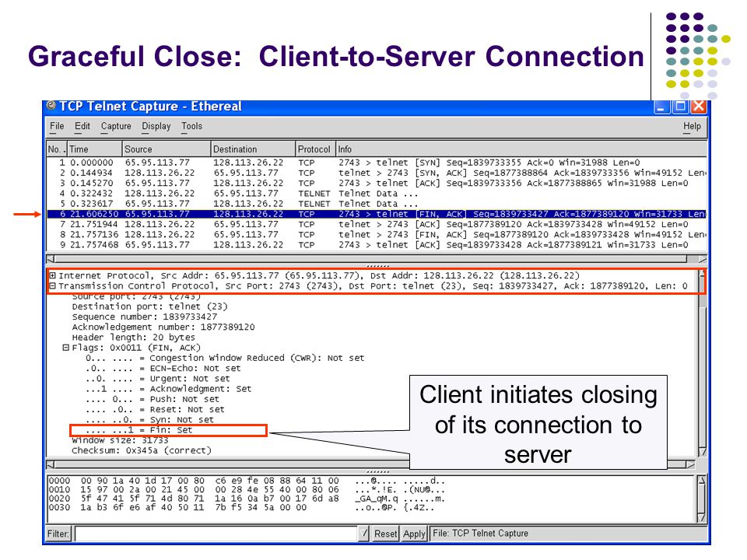Screen dimensions: 747x560
Task: Select the Reset: Not set line
Action: tap(155, 410)
